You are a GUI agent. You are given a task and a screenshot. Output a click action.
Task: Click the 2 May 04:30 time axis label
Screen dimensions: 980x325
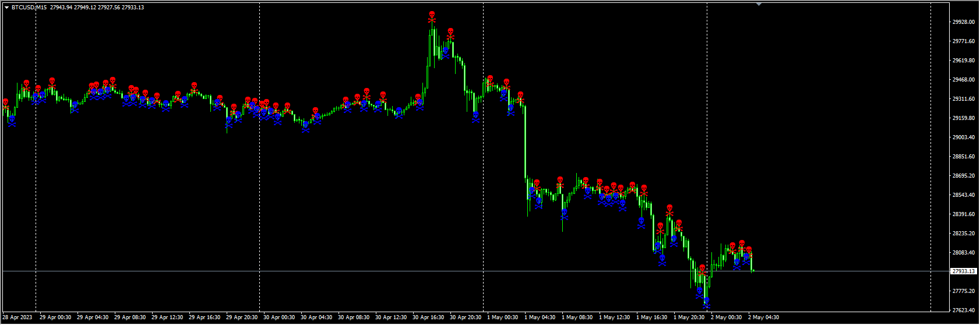[x=763, y=317]
